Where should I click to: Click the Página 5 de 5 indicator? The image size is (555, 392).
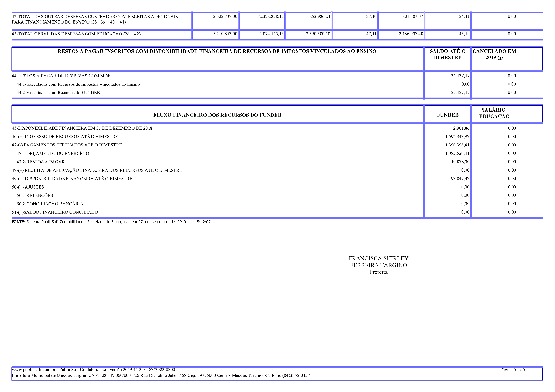(512, 370)
